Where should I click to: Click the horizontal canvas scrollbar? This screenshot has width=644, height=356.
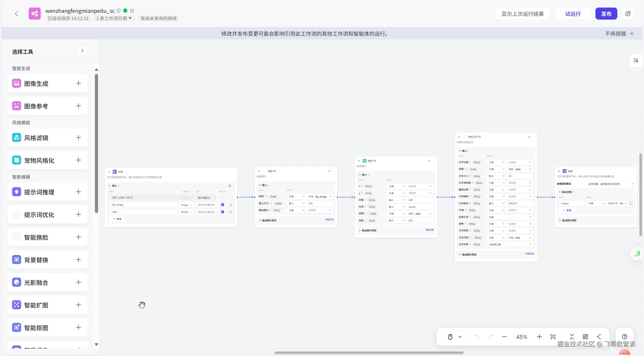pos(369,353)
